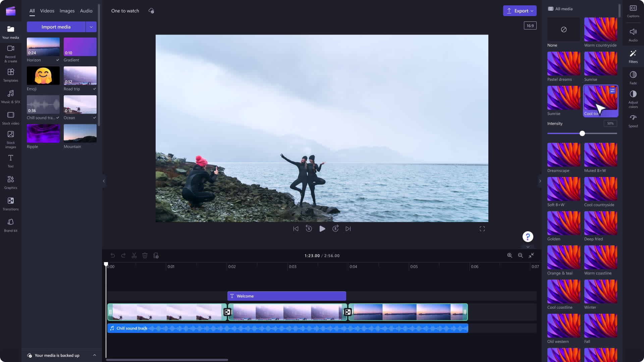The height and width of the screenshot is (362, 644).
Task: Select the Videos tab in media panel
Action: 47,11
